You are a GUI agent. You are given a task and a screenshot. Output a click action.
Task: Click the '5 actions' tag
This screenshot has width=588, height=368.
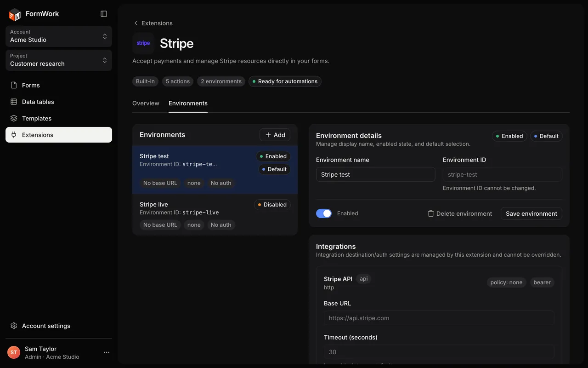tap(178, 81)
